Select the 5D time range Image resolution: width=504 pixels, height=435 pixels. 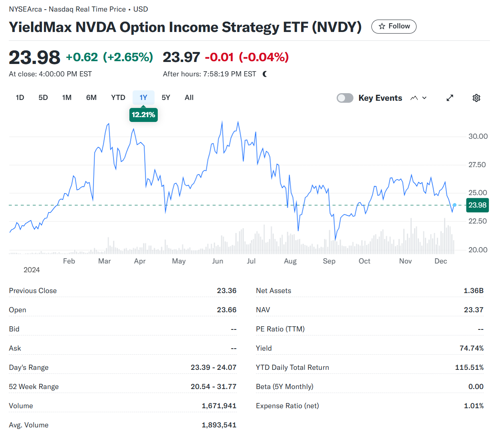[x=43, y=98]
